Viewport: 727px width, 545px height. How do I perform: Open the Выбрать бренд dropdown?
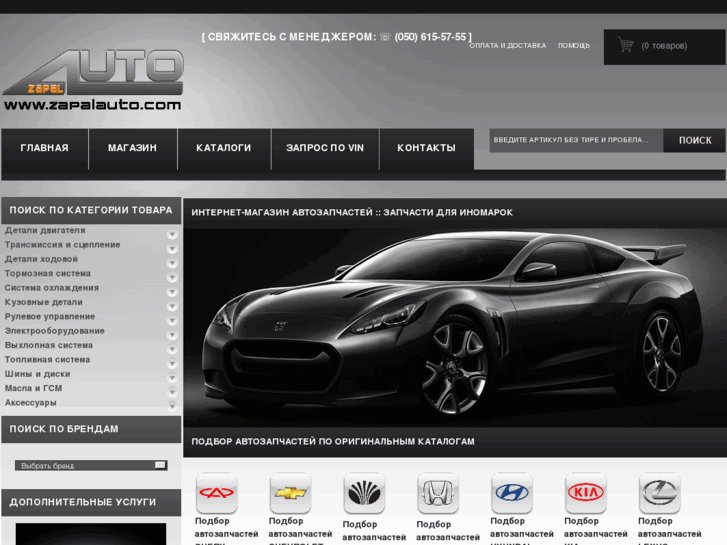tap(91, 465)
